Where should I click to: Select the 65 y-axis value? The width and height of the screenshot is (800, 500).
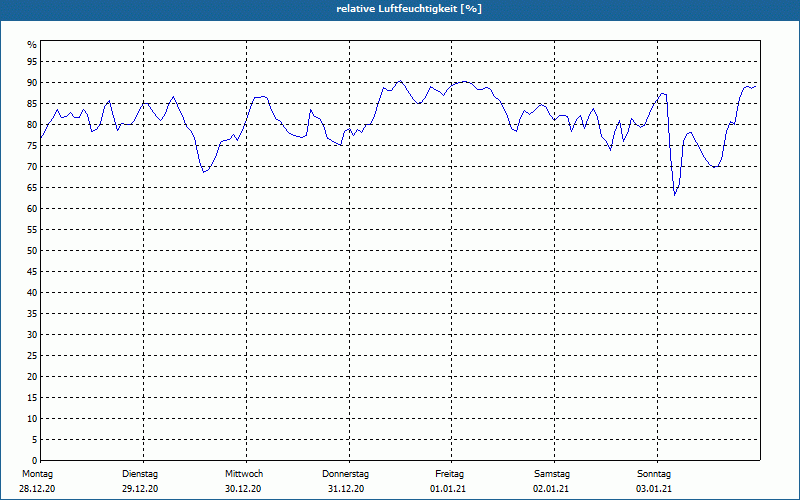click(32, 188)
